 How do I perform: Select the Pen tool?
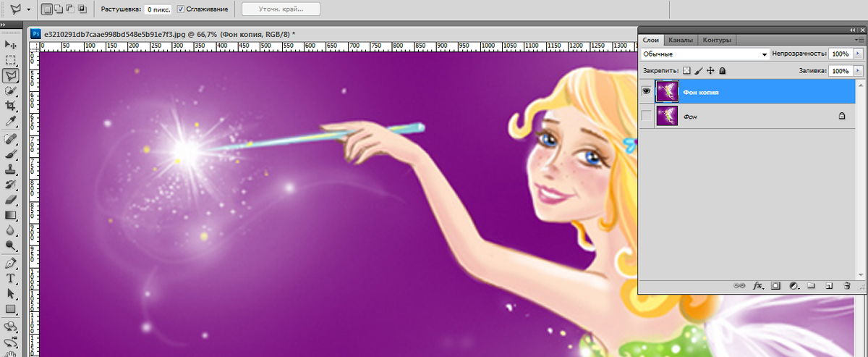click(x=10, y=263)
